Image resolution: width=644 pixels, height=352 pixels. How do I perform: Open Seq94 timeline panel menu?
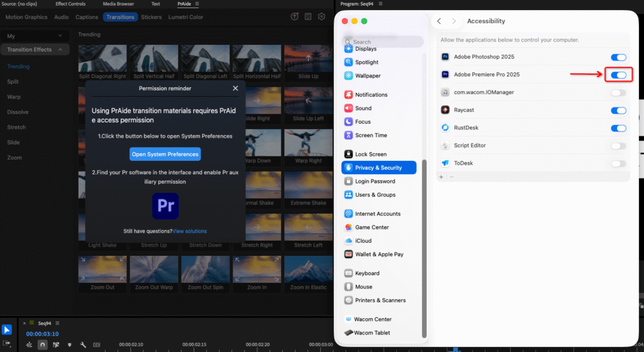[x=57, y=323]
